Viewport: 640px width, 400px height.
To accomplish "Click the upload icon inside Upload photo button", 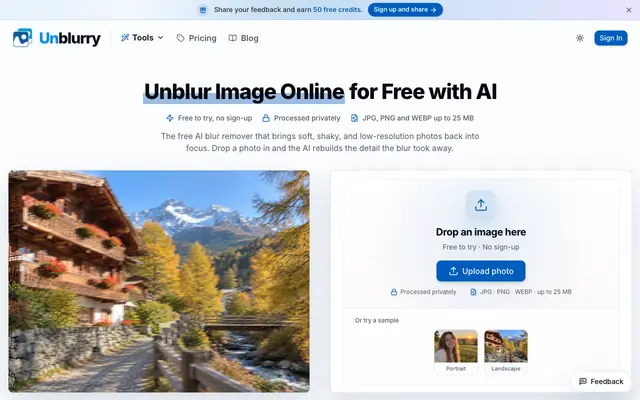I will pyautogui.click(x=453, y=271).
